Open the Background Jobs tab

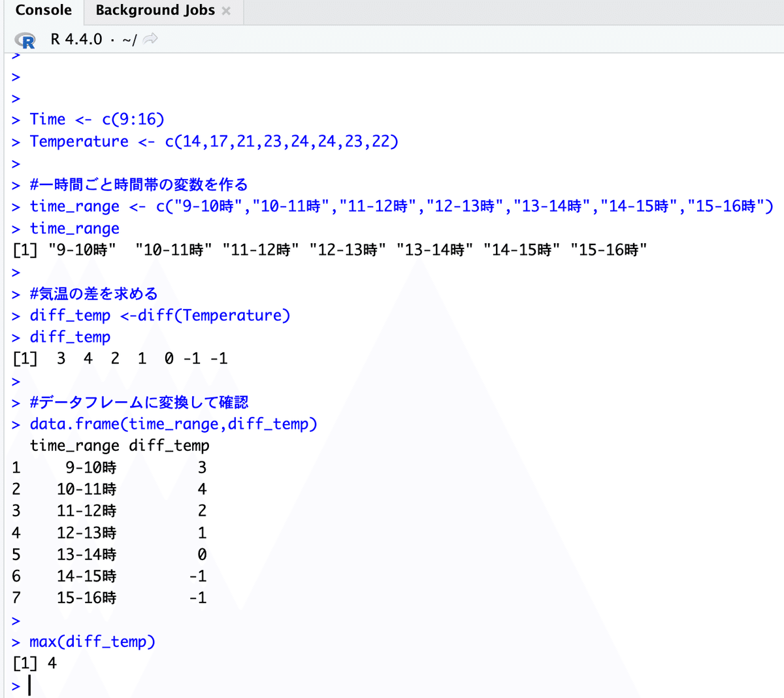click(x=155, y=10)
